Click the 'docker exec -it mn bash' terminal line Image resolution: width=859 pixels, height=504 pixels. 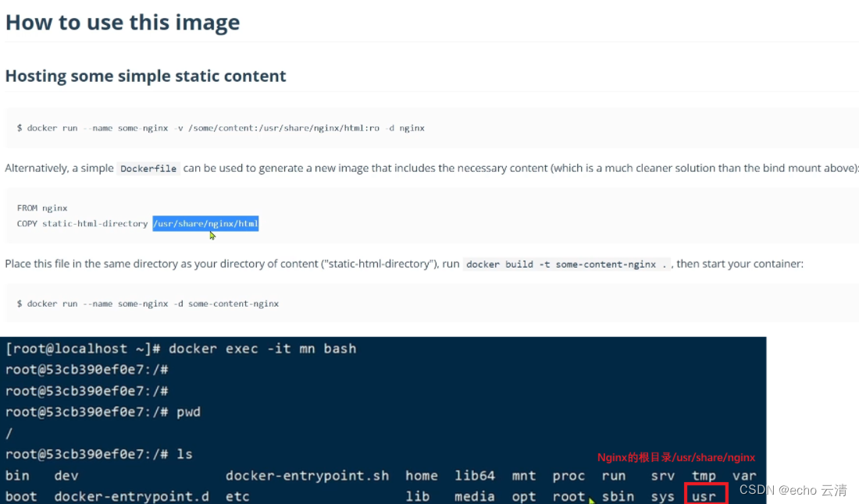181,349
